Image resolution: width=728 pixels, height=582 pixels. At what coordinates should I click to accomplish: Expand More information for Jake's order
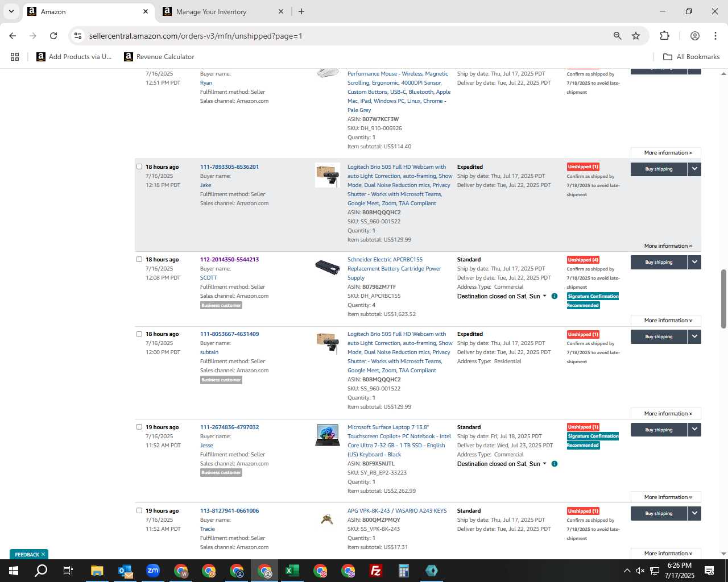pyautogui.click(x=666, y=246)
